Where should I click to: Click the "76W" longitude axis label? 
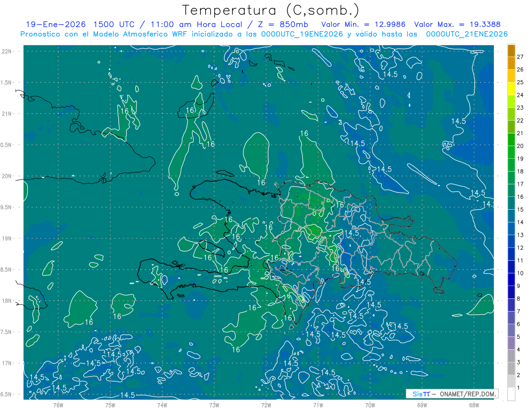[58, 405]
